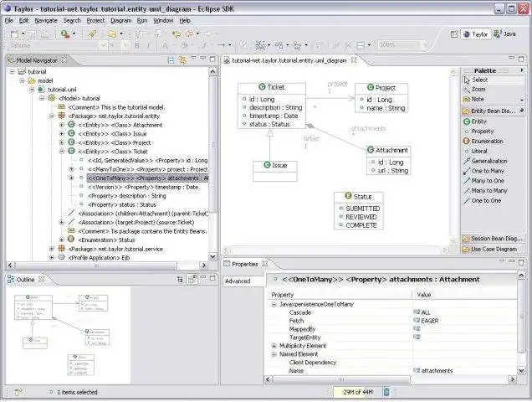Open the File menu
The width and height of the screenshot is (532, 402).
pyautogui.click(x=8, y=21)
